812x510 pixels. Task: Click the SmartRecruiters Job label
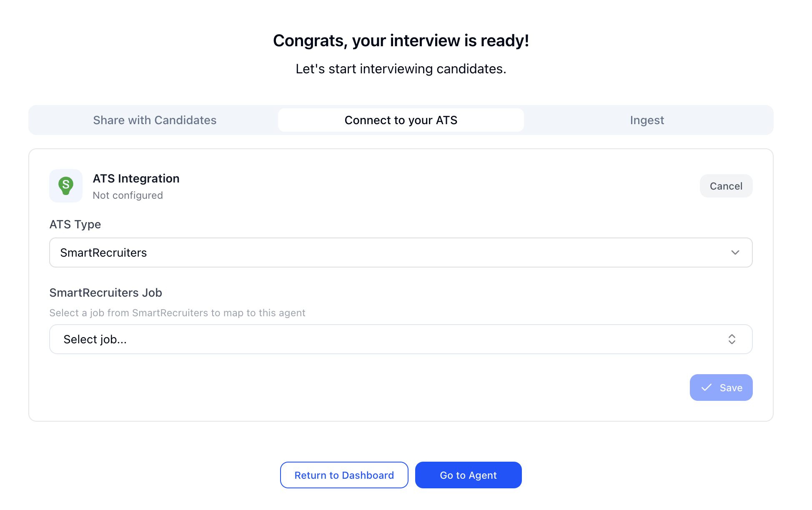(106, 292)
